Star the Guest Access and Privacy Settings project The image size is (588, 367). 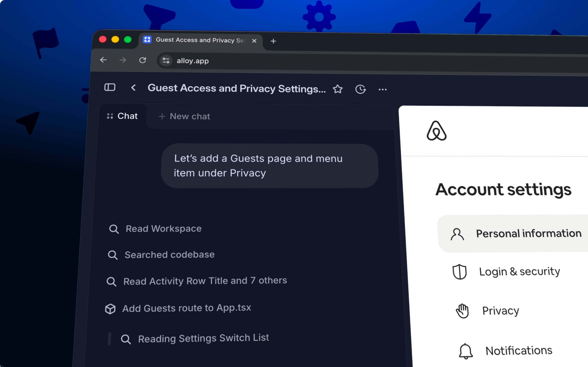[x=337, y=89]
